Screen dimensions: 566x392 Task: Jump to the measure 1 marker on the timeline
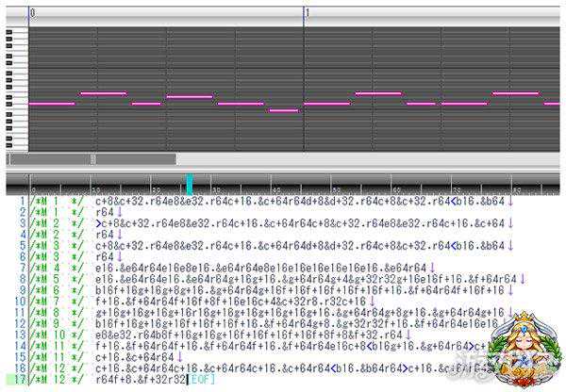click(x=307, y=13)
